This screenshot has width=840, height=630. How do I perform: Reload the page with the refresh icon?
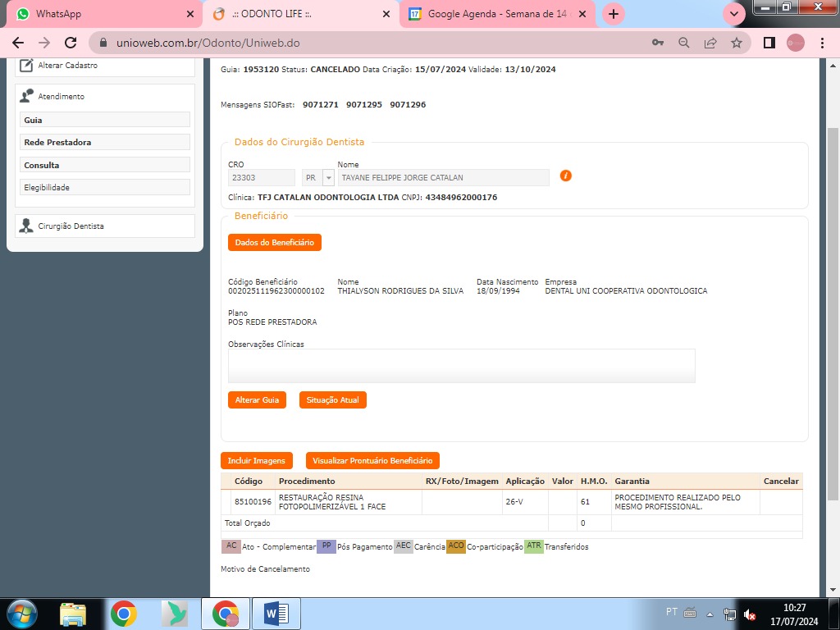click(x=71, y=43)
